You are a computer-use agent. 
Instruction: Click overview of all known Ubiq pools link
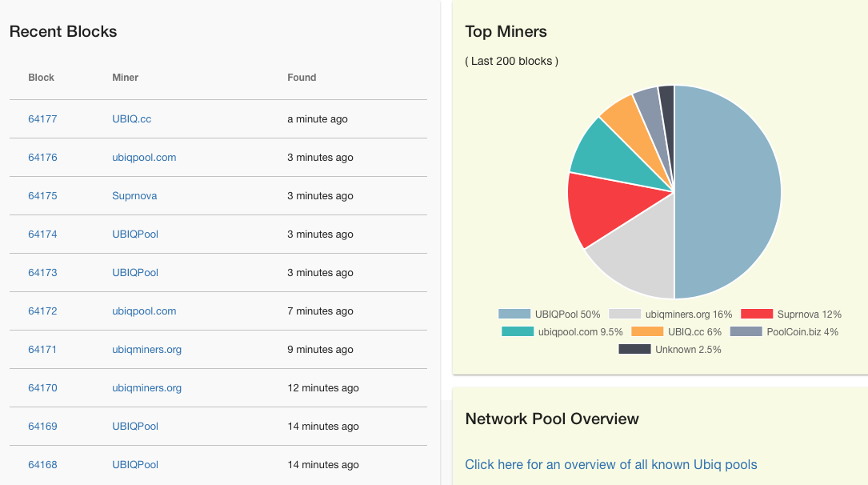(610, 464)
